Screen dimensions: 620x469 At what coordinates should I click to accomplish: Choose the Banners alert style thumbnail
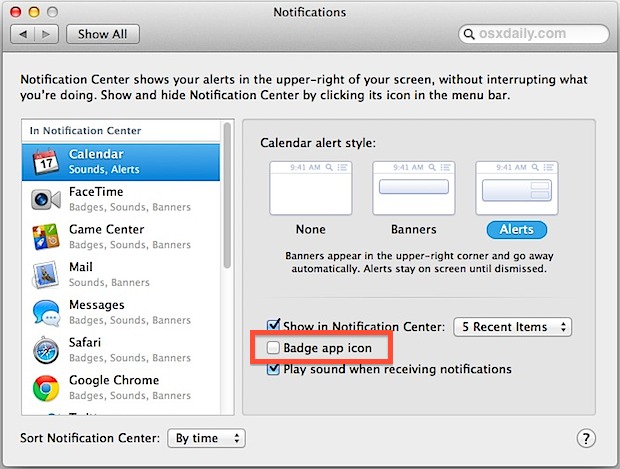click(x=414, y=188)
